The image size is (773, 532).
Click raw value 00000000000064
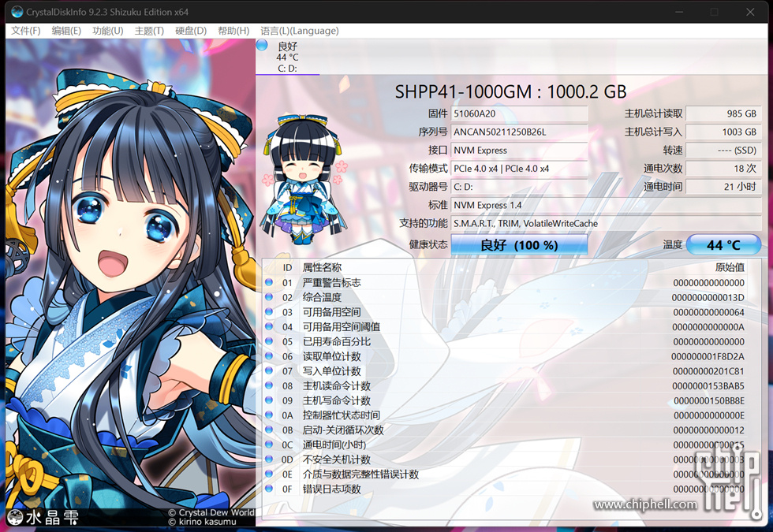pos(708,312)
